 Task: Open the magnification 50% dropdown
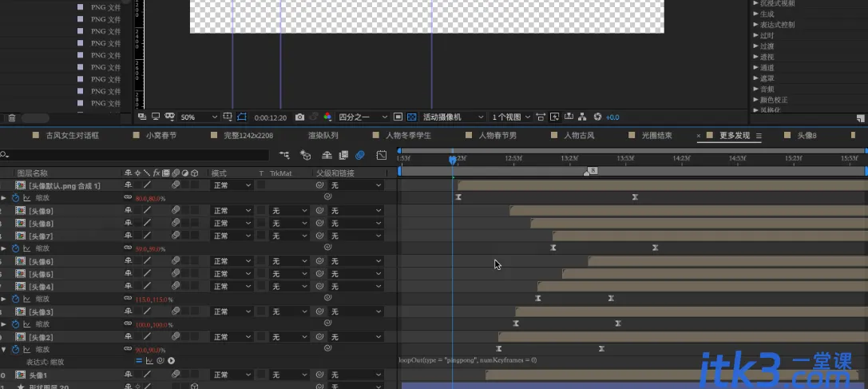200,117
